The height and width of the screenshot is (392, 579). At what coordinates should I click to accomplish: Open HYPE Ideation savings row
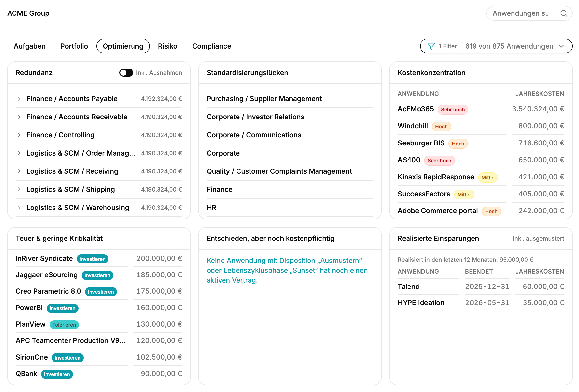pos(481,303)
